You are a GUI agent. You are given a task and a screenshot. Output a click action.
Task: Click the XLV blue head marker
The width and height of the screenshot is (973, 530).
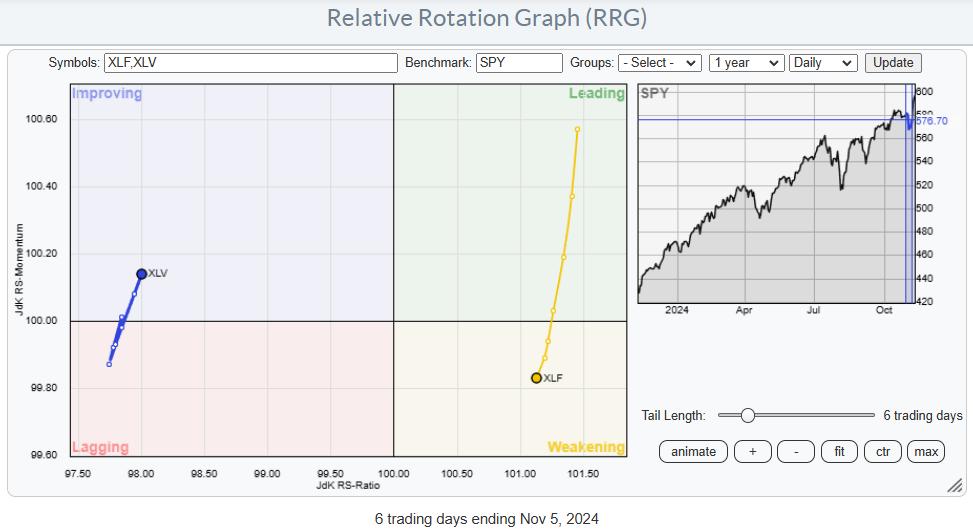141,274
